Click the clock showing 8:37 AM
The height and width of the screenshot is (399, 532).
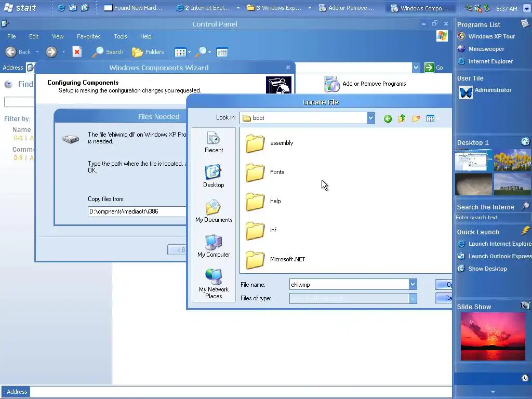point(507,8)
